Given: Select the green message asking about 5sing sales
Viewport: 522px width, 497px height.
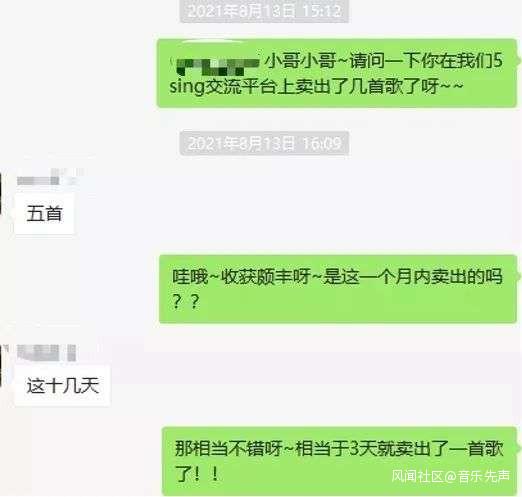Looking at the screenshot, I should (337, 73).
